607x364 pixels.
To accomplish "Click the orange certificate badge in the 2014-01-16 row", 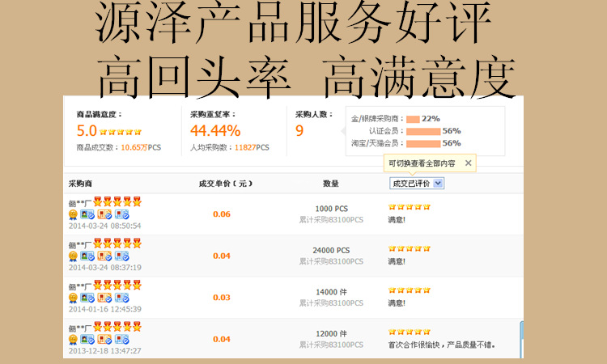I will (x=104, y=298).
